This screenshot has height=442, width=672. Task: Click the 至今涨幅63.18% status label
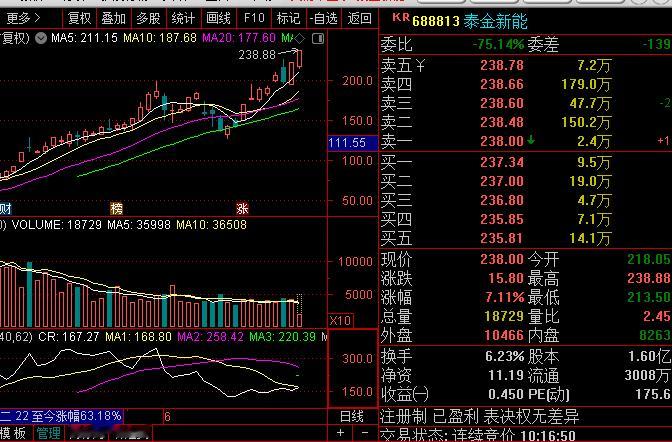click(75, 416)
